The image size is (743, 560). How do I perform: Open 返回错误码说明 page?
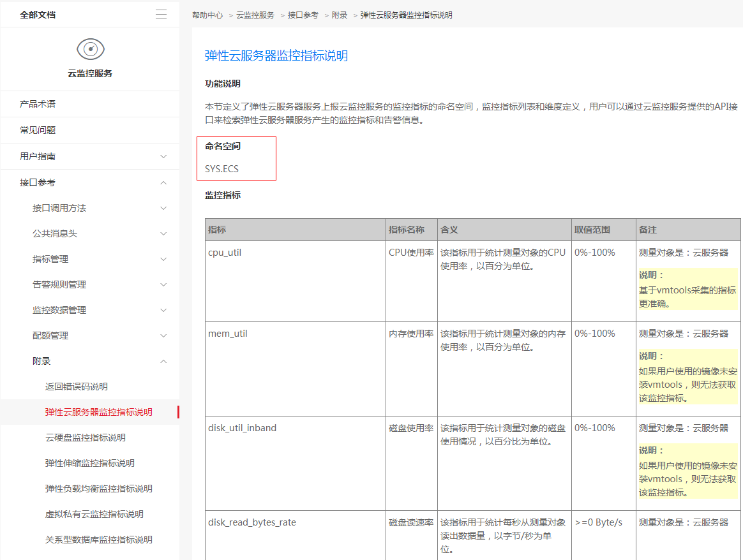click(x=90, y=387)
